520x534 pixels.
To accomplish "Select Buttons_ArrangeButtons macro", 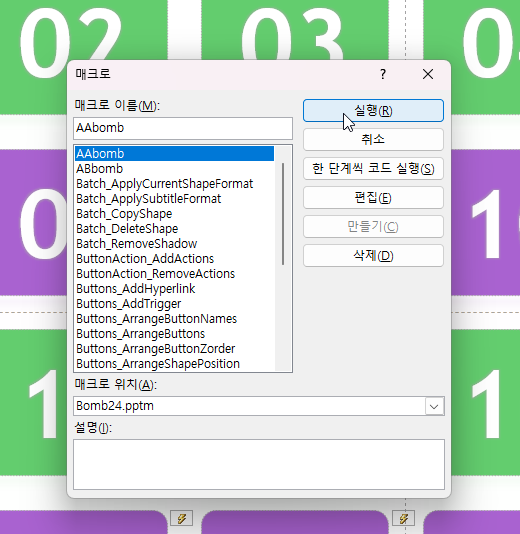I will click(174, 333).
